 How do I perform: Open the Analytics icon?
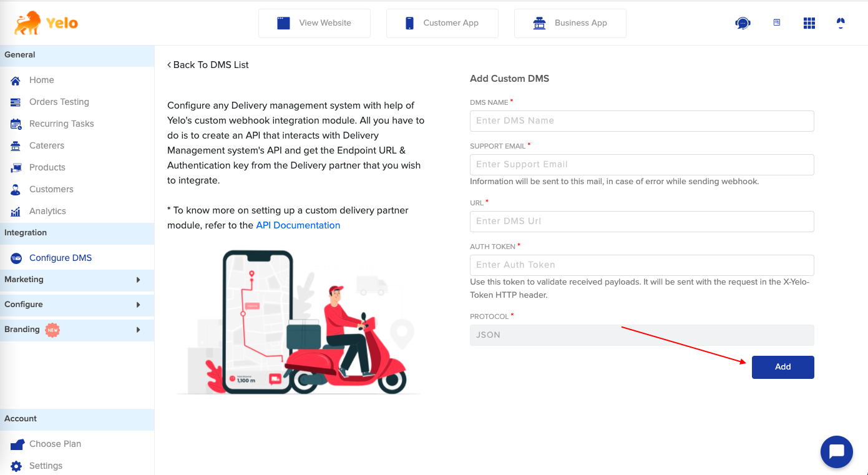click(14, 211)
